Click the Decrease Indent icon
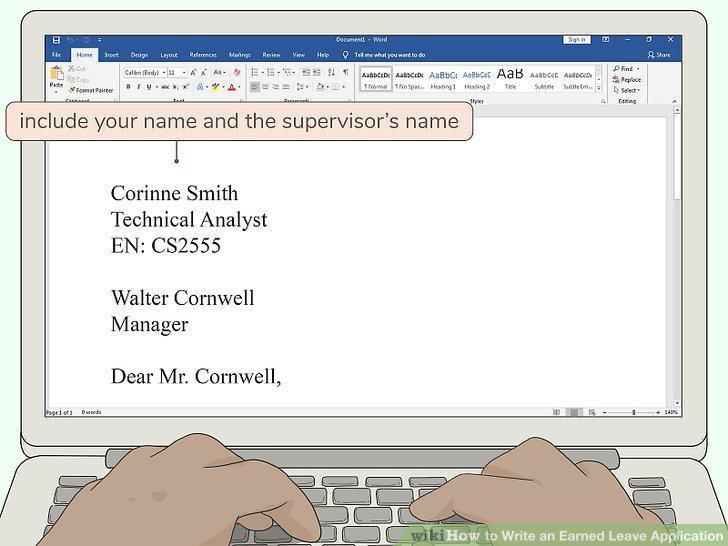This screenshot has width=728, height=546. click(306, 72)
